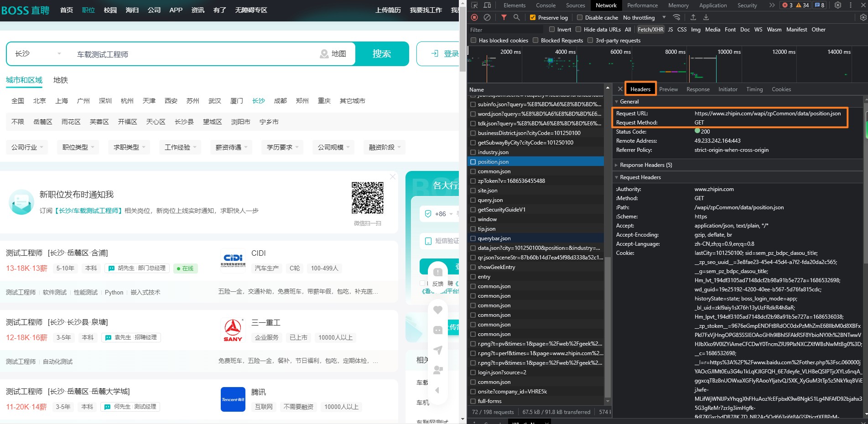Click the CIDI company logo
Image resolution: width=868 pixels, height=424 pixels.
pyautogui.click(x=233, y=261)
